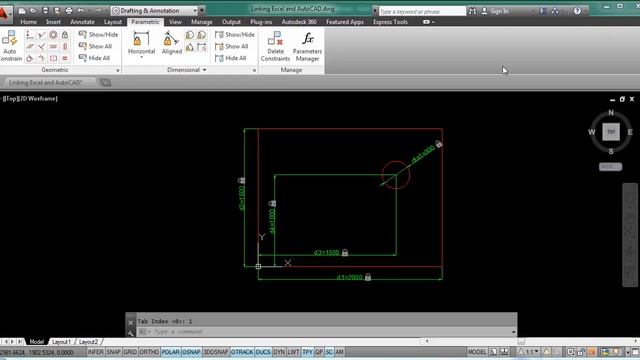Switch to the Manage ribbon tab

[202, 22]
